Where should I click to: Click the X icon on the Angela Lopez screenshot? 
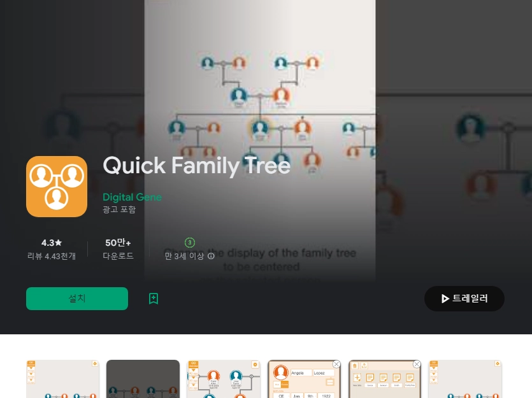tap(336, 364)
